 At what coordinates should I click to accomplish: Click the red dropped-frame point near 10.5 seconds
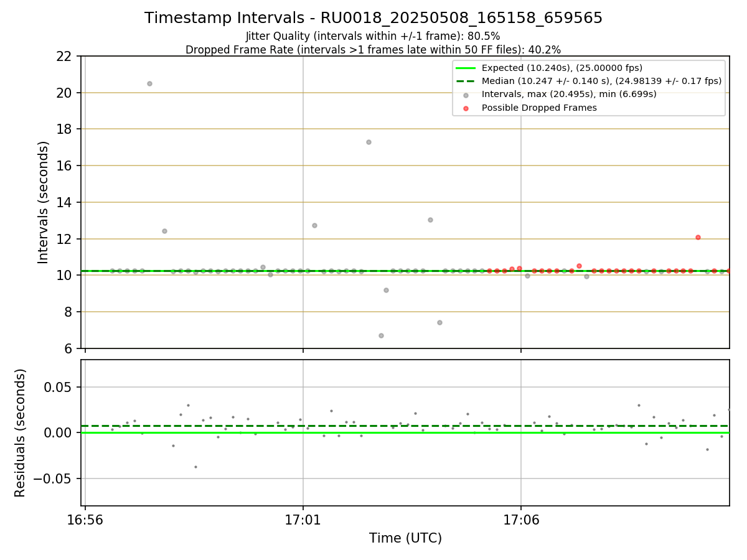point(579,266)
